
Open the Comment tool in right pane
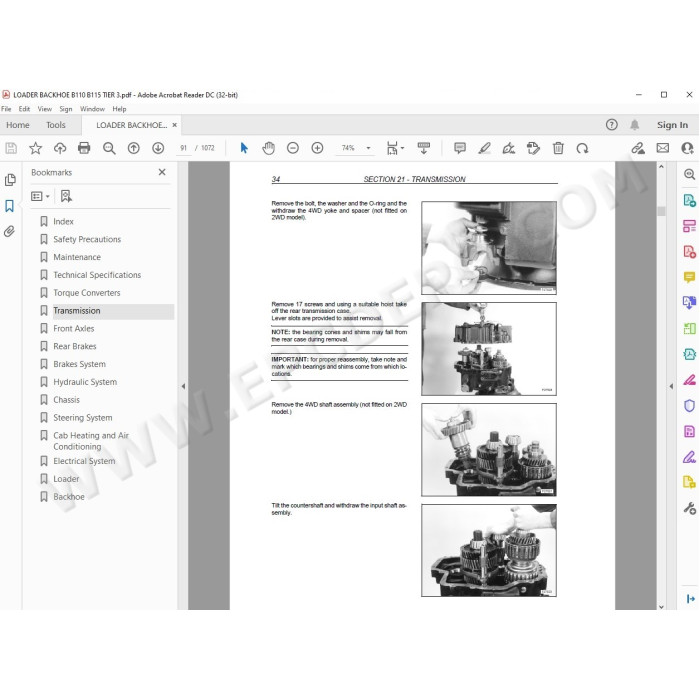point(690,277)
